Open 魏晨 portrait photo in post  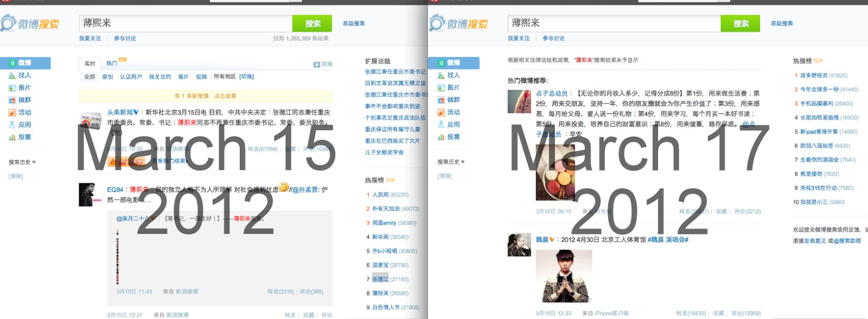[x=564, y=276]
